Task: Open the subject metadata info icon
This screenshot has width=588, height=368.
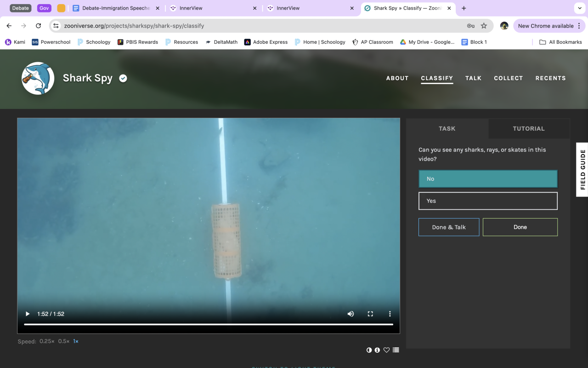Action: coord(377,350)
